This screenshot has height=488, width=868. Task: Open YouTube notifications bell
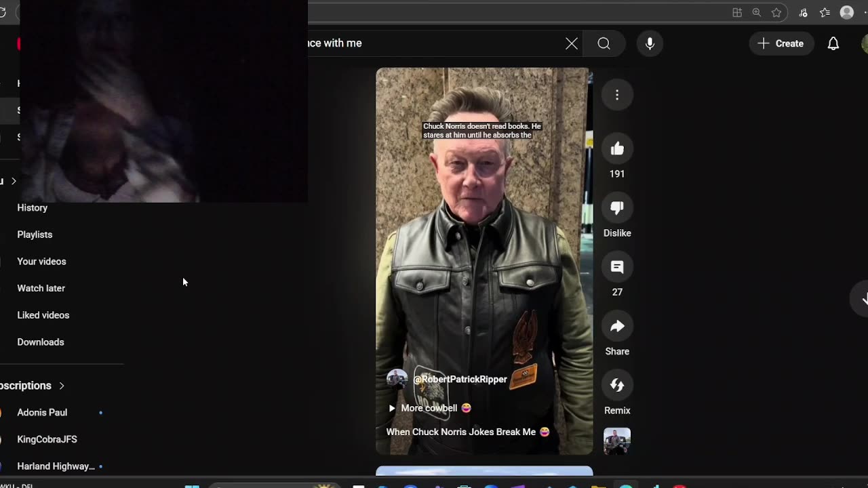[833, 43]
